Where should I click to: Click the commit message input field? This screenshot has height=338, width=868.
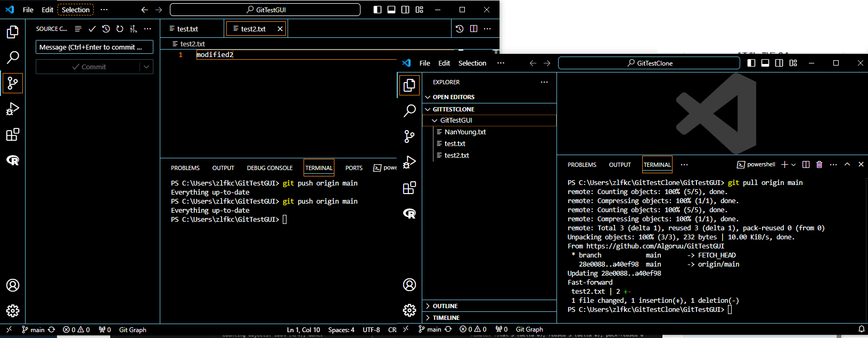point(94,47)
